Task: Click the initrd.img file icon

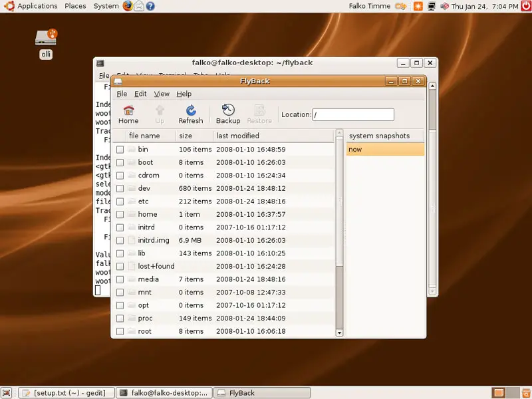Action: pos(132,240)
